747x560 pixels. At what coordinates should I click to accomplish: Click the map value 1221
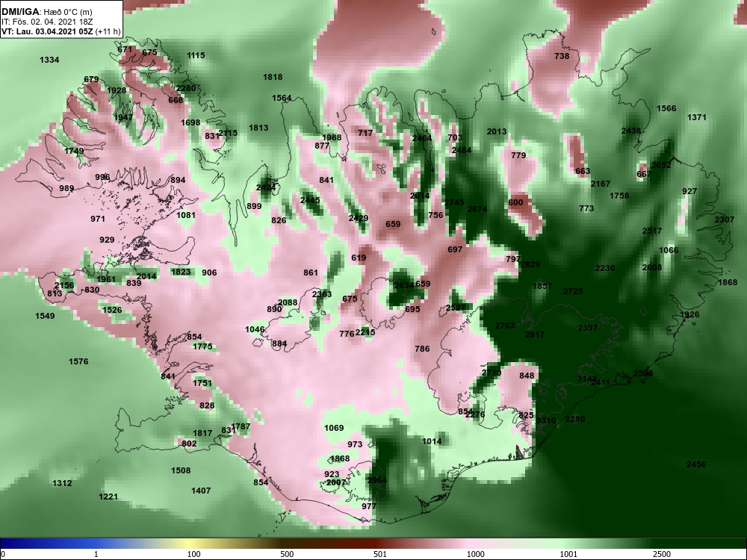108,497
